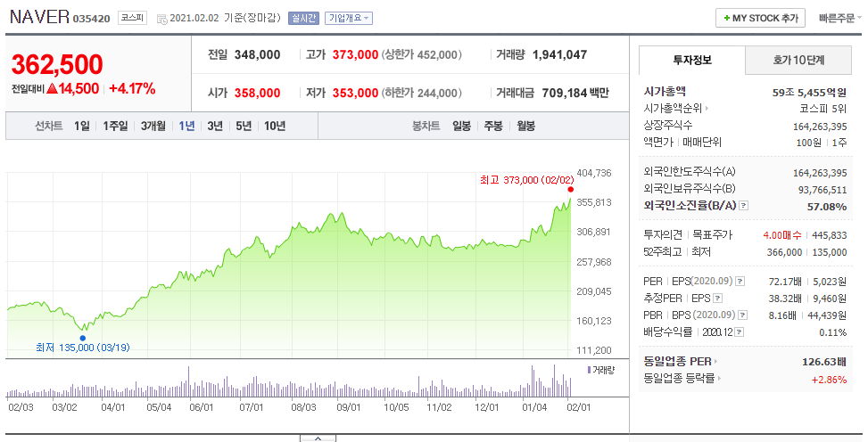Click the NAVER stock name heading
The image size is (868, 442).
click(39, 17)
